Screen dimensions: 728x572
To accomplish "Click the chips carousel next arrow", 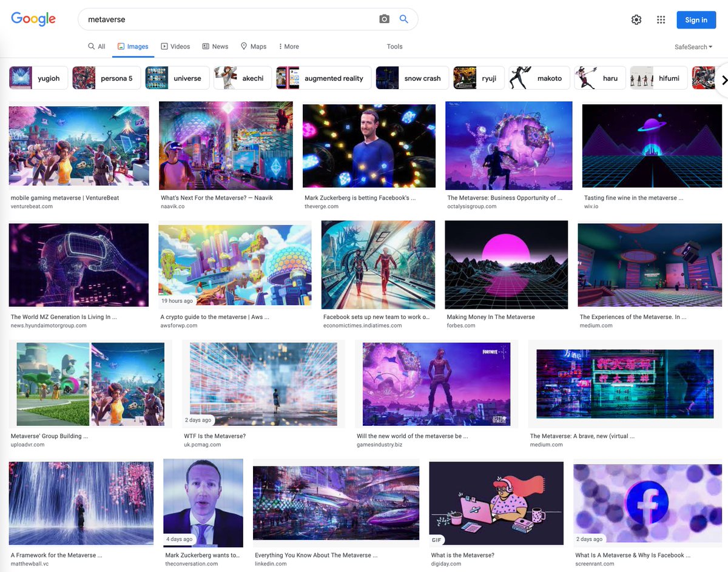I will point(724,80).
